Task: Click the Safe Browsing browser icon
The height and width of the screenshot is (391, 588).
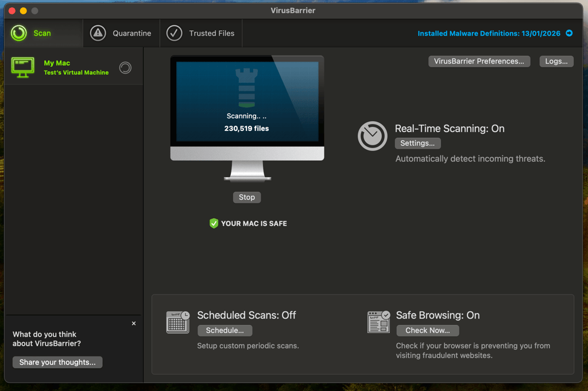Action: (379, 322)
